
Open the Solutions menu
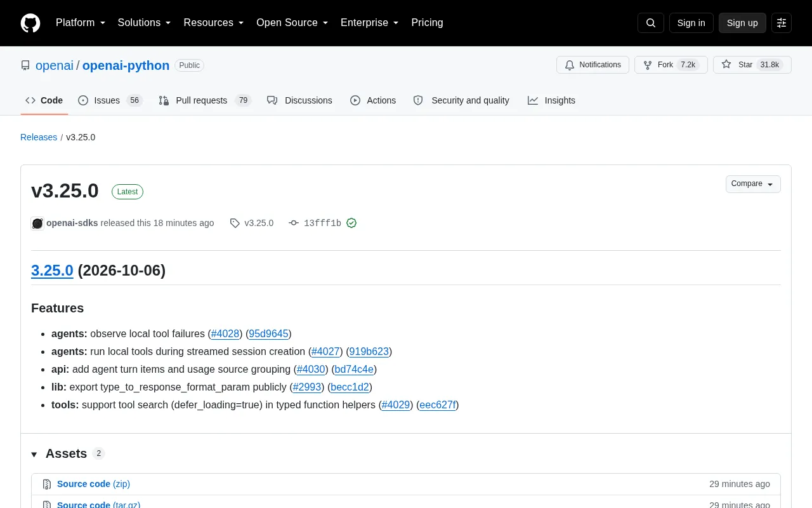coord(145,23)
